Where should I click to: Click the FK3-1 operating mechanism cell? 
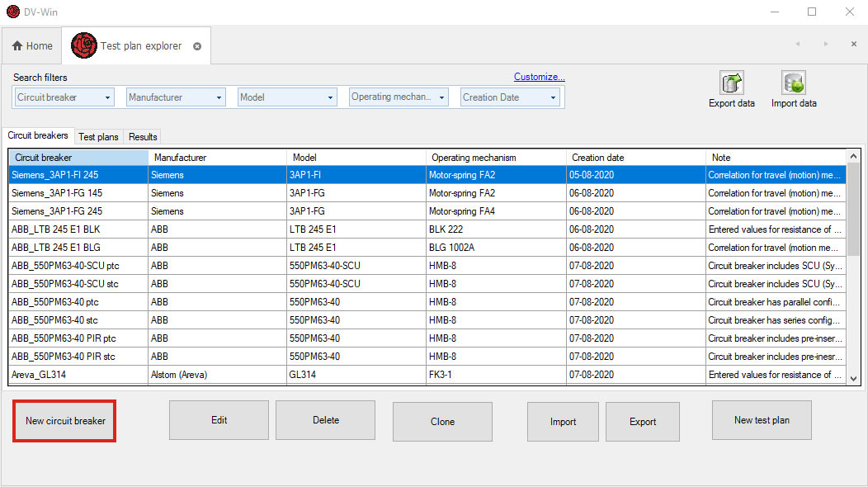point(496,375)
